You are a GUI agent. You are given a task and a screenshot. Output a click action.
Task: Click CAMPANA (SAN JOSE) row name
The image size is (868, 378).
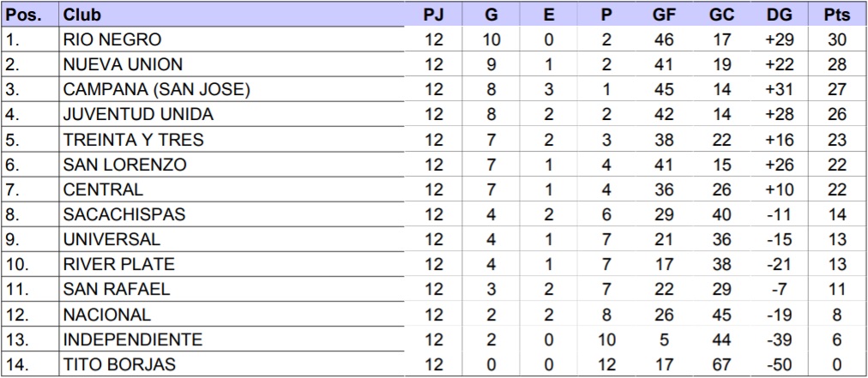(157, 90)
